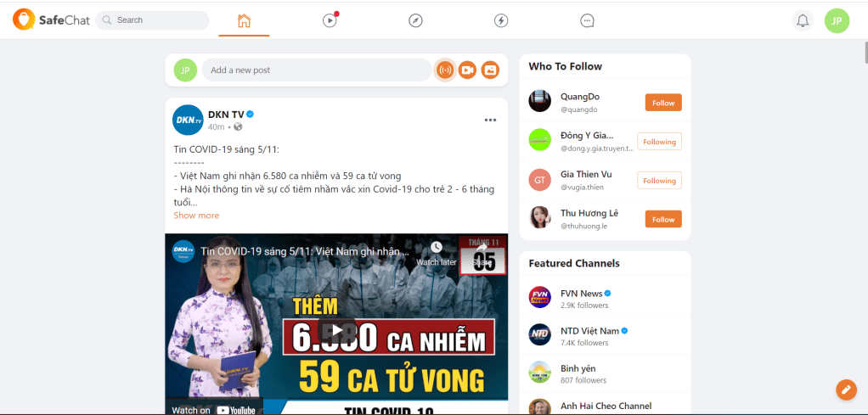This screenshot has width=868, height=415.
Task: Start a live broadcast post
Action: (444, 70)
